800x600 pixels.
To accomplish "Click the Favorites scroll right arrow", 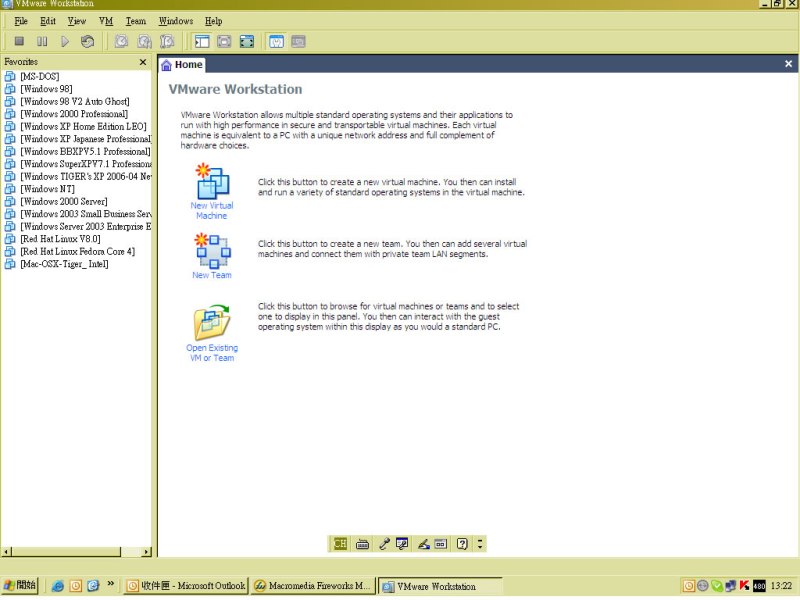I will coord(146,552).
